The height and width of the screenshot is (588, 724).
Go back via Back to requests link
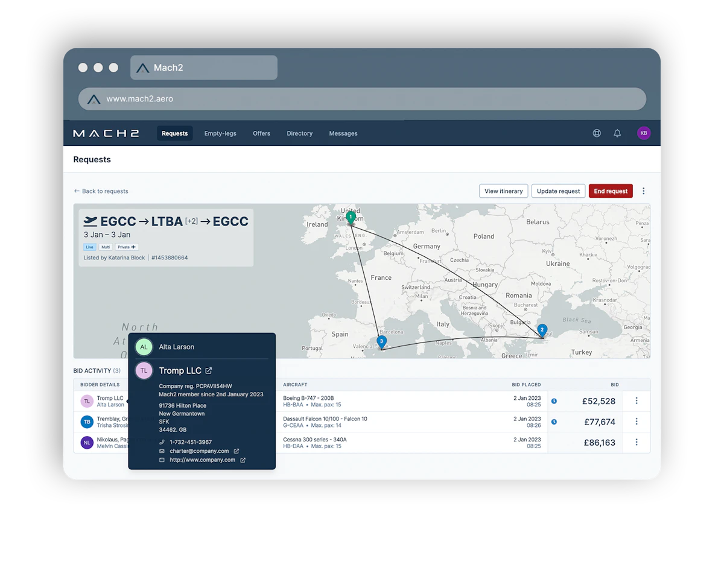point(101,191)
